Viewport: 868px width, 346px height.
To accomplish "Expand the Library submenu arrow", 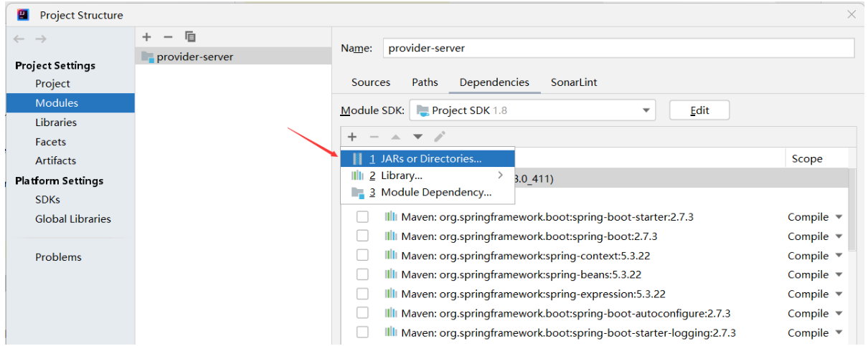I will pos(501,175).
